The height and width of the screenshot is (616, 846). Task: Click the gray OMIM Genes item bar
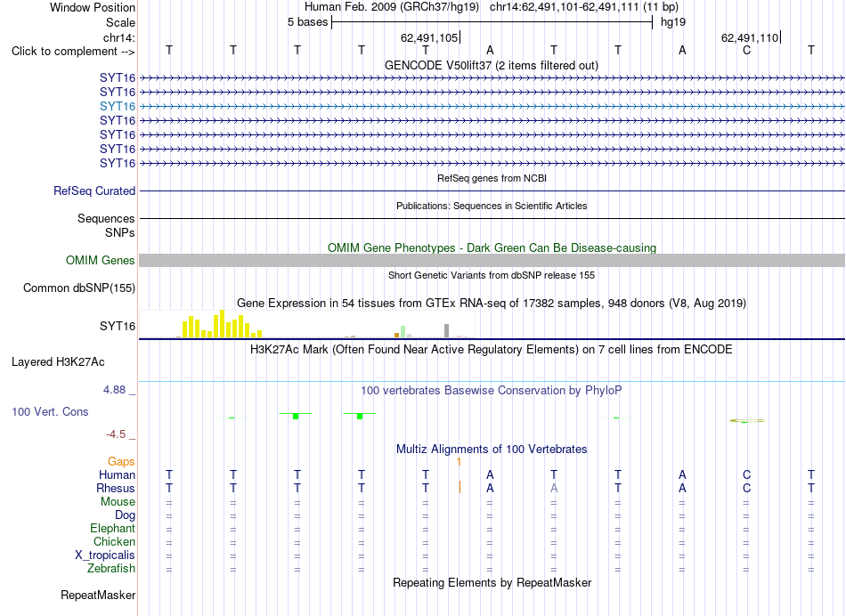click(x=492, y=261)
